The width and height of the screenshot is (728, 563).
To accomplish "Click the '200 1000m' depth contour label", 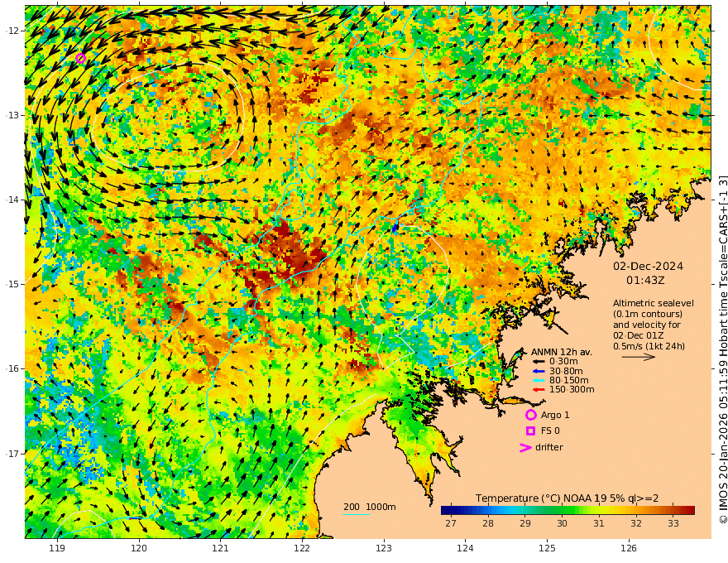I will (x=370, y=507).
